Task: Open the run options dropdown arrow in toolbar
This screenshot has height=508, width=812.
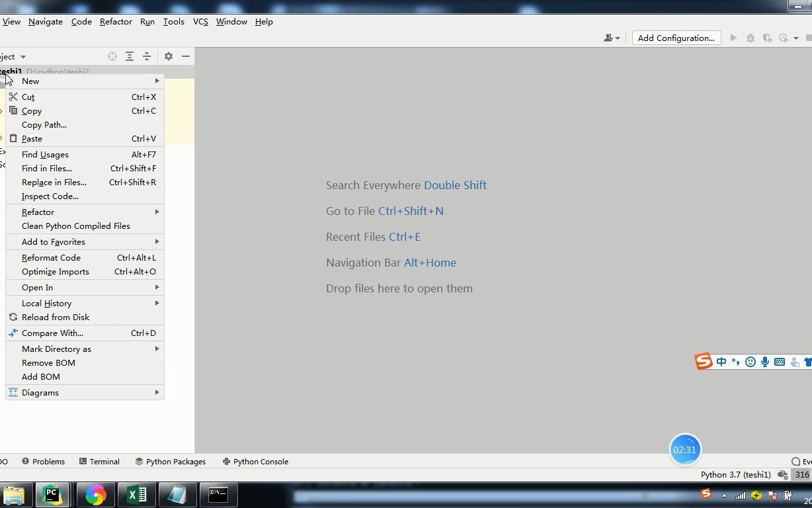Action: tap(795, 38)
